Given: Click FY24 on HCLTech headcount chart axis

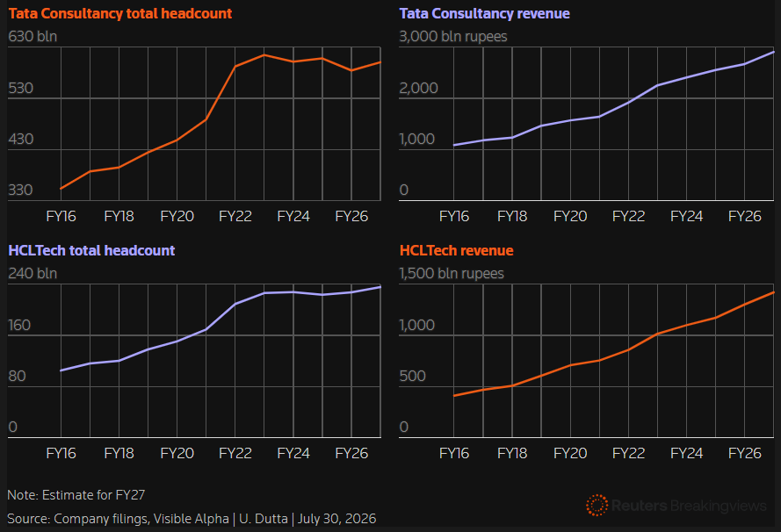Looking at the screenshot, I should tap(293, 453).
